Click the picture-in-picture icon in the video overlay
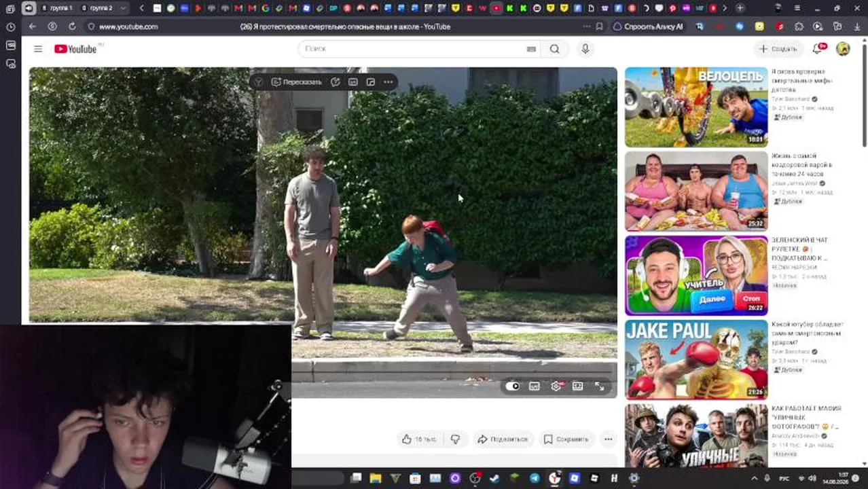 (371, 81)
